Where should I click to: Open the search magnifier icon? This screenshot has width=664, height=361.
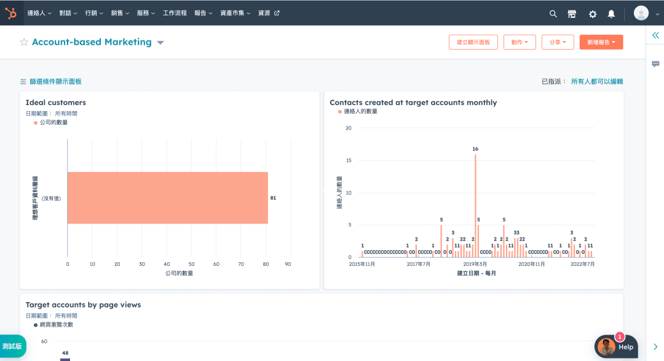[x=553, y=14]
